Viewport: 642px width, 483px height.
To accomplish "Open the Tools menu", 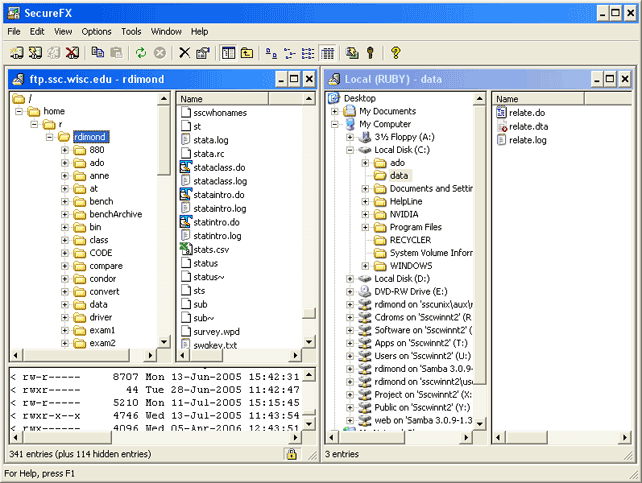I will (131, 32).
